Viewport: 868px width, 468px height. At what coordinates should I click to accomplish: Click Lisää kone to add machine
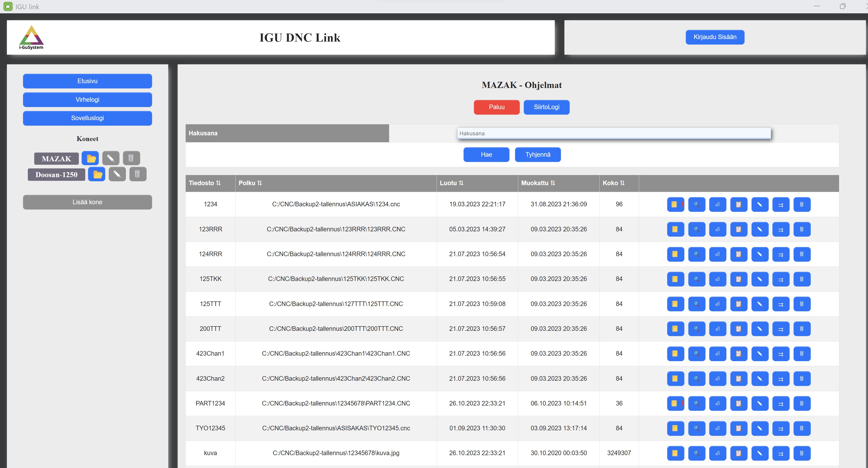87,202
